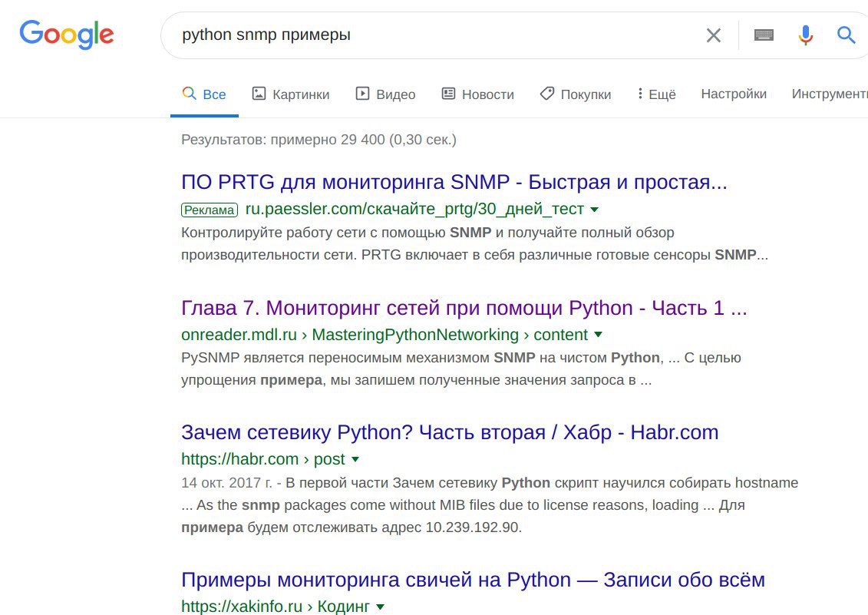
Task: Open the Зачем сетевику Python Habr result
Action: 450,432
